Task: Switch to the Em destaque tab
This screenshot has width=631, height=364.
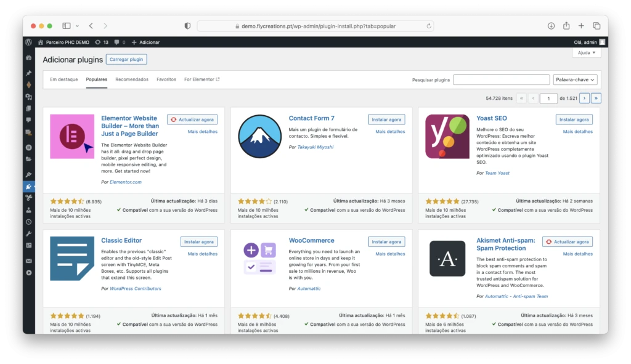Action: [x=64, y=79]
